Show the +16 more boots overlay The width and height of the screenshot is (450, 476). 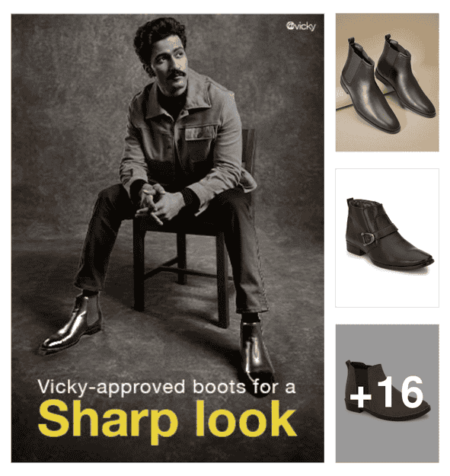(388, 393)
